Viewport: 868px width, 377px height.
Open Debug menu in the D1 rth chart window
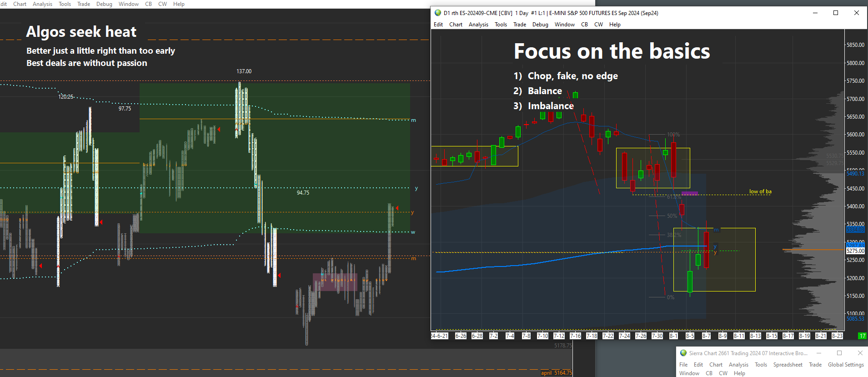coord(540,25)
